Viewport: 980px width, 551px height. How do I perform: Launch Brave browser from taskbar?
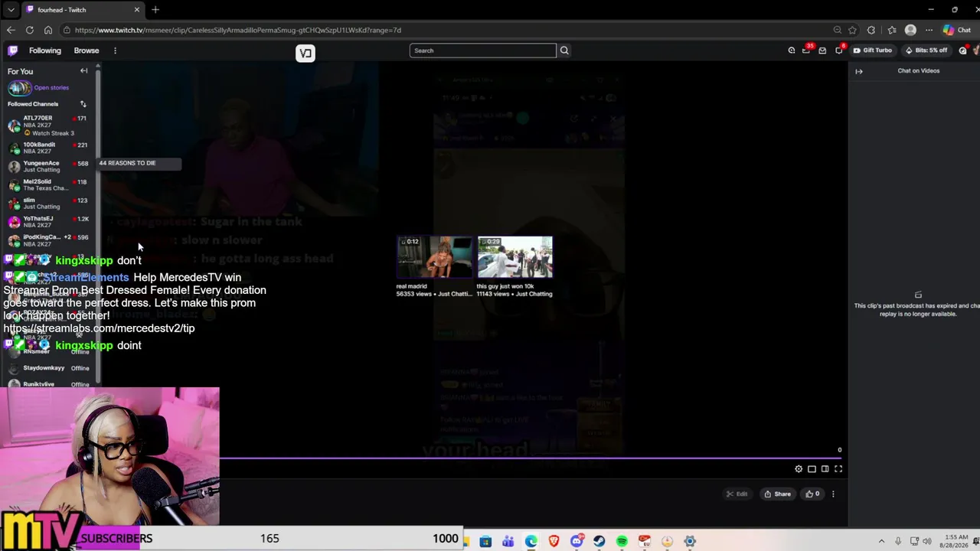coord(554,542)
